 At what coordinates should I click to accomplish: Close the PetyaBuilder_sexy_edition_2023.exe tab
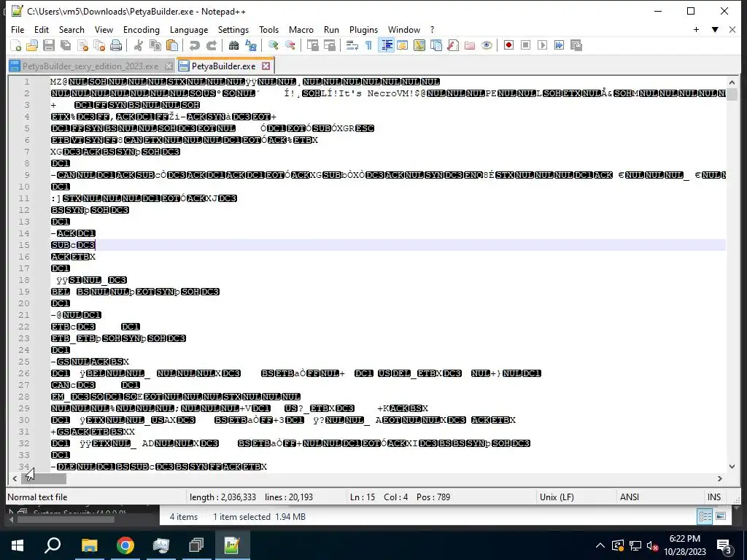[169, 66]
